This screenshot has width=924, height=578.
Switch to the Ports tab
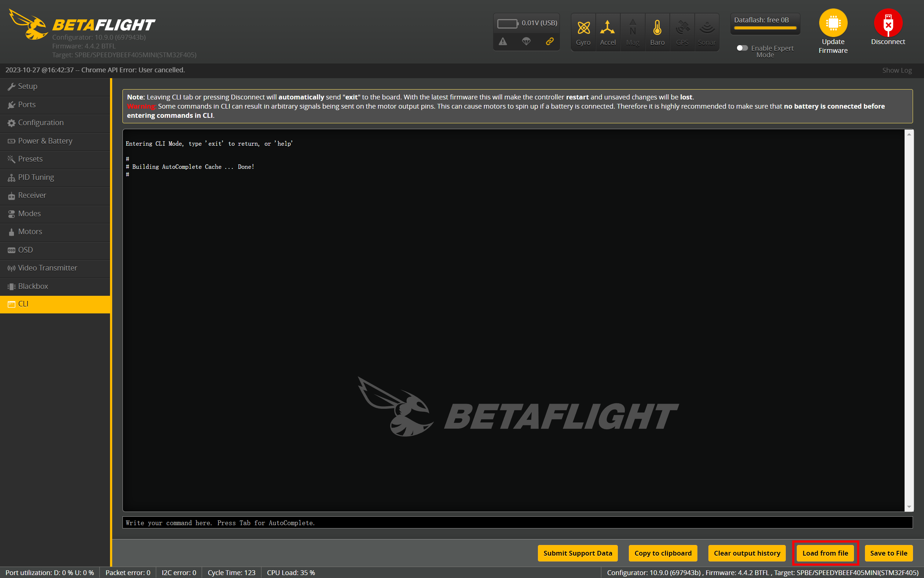click(55, 105)
